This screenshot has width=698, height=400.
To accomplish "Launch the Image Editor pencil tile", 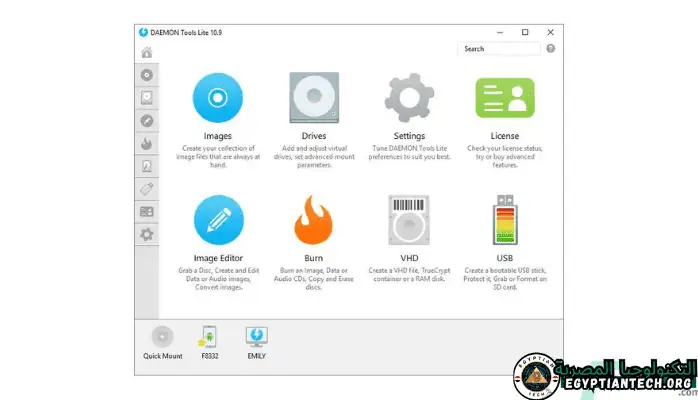I will (x=217, y=220).
